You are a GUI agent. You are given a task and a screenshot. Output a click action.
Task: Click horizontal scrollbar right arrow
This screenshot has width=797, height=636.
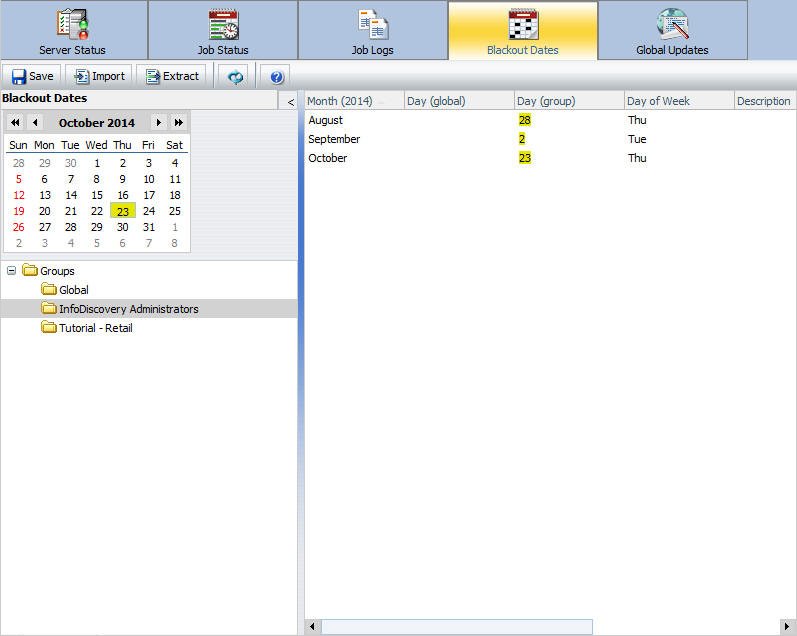[x=787, y=626]
